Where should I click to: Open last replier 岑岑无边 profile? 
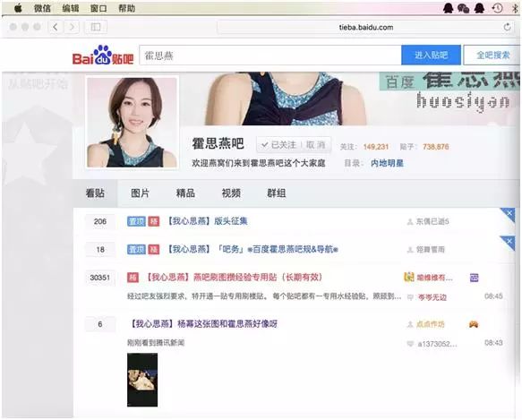pyautogui.click(x=432, y=297)
